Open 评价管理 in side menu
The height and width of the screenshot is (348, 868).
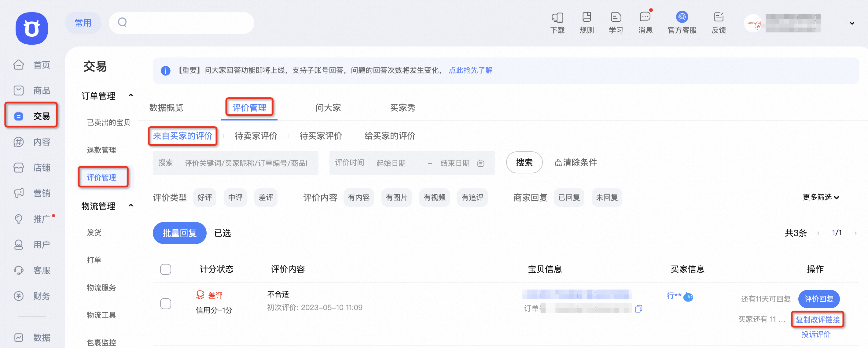coord(101,177)
